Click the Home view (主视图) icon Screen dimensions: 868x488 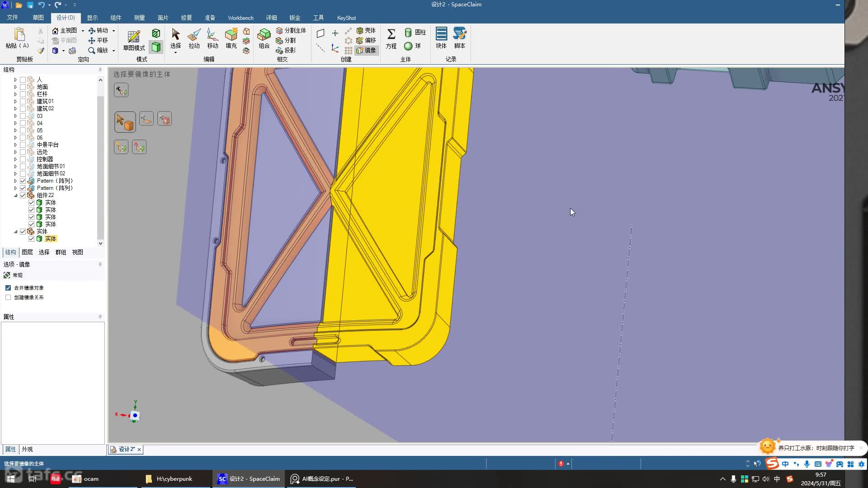[x=56, y=30]
